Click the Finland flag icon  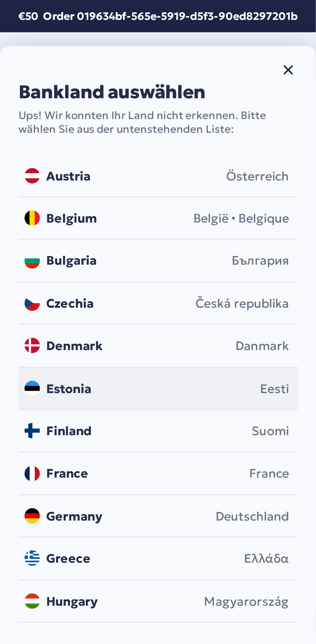32,431
